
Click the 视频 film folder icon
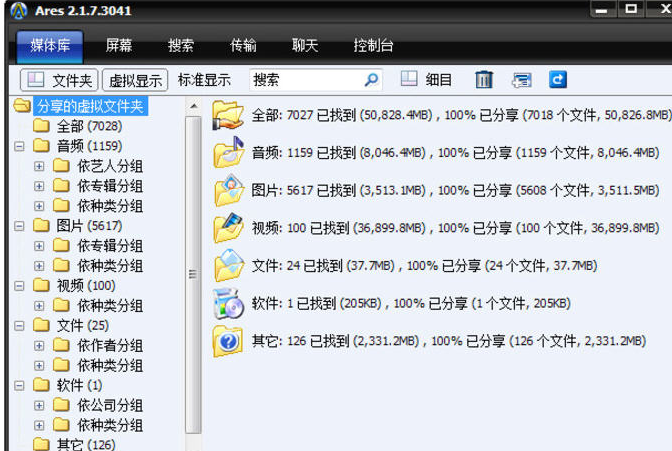click(x=228, y=228)
